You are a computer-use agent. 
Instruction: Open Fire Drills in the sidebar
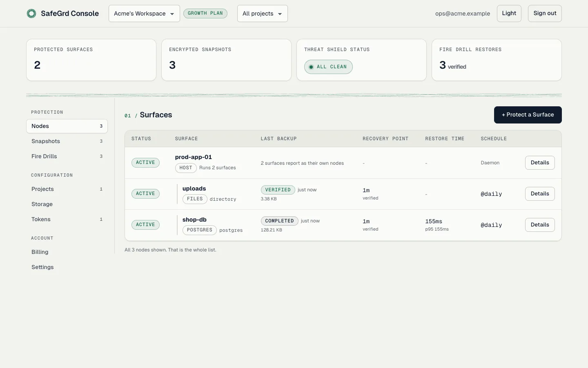(x=67, y=156)
